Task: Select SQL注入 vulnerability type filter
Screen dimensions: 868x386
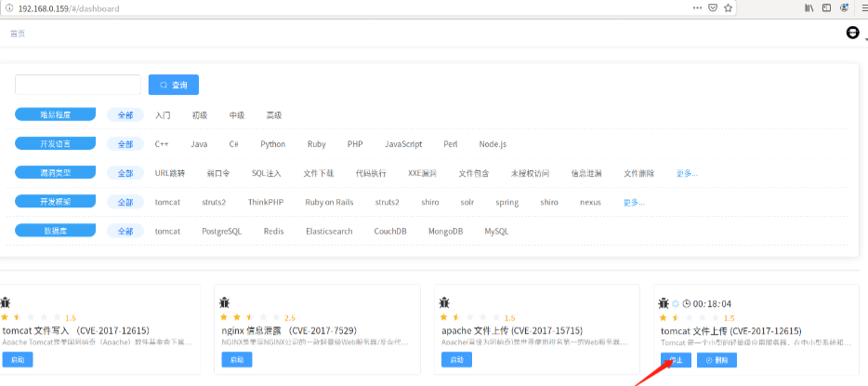Action: (x=266, y=173)
